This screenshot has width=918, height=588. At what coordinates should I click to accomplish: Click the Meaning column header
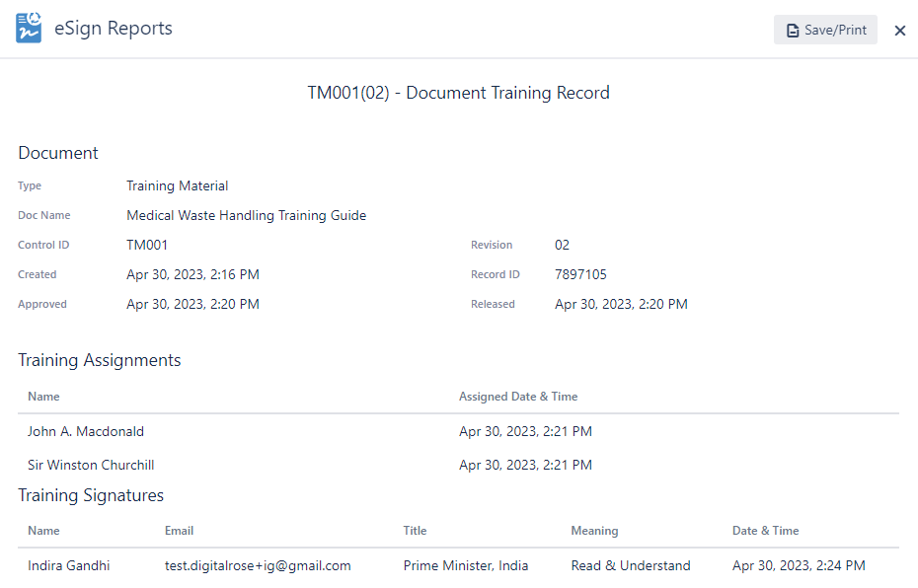[x=594, y=531]
